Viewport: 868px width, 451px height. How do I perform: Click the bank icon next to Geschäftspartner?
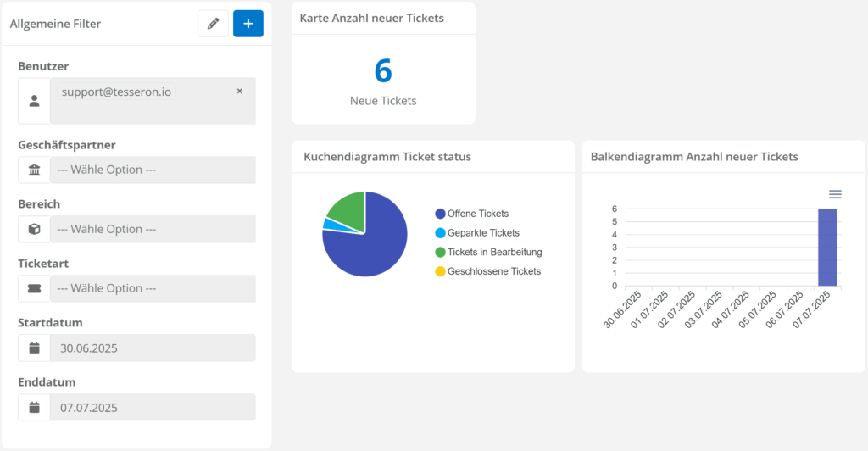pyautogui.click(x=34, y=170)
